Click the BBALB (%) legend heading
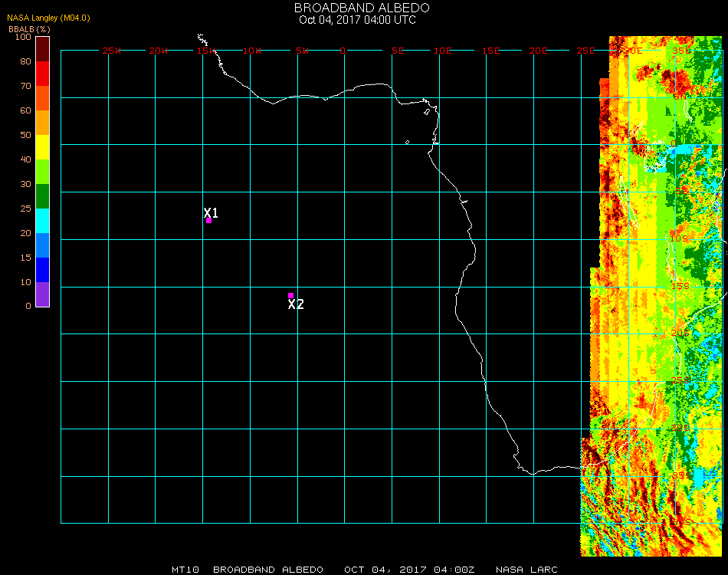728x575 pixels. [30, 28]
